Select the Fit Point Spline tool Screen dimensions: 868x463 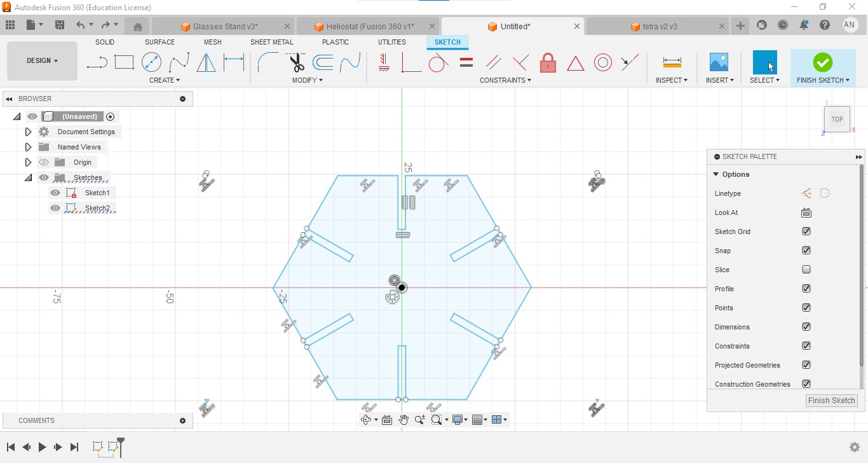pyautogui.click(x=179, y=62)
